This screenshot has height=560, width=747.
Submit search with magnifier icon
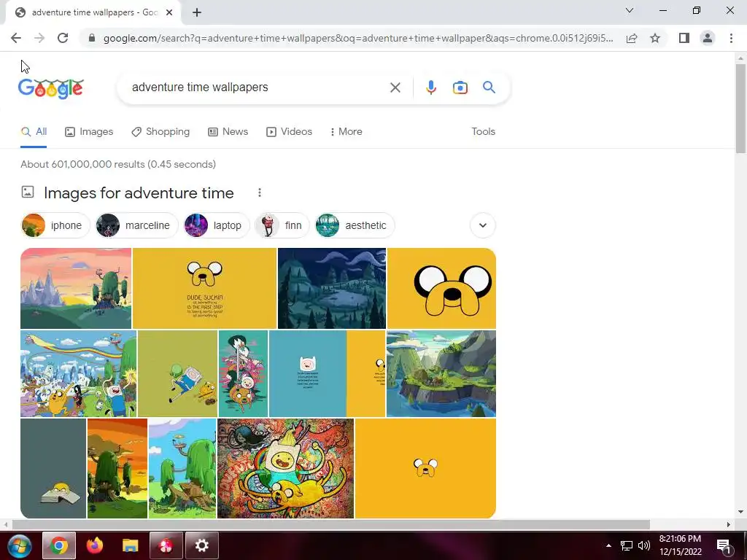tap(489, 87)
